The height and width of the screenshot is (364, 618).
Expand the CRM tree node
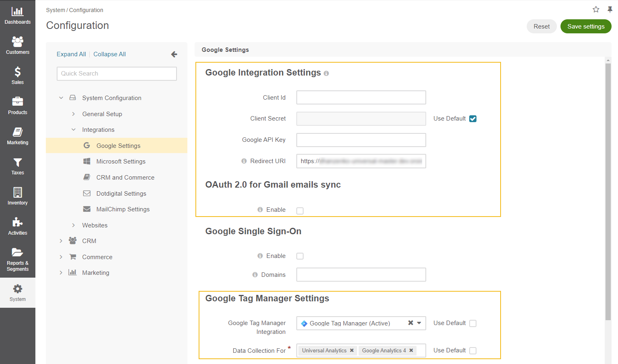61,241
